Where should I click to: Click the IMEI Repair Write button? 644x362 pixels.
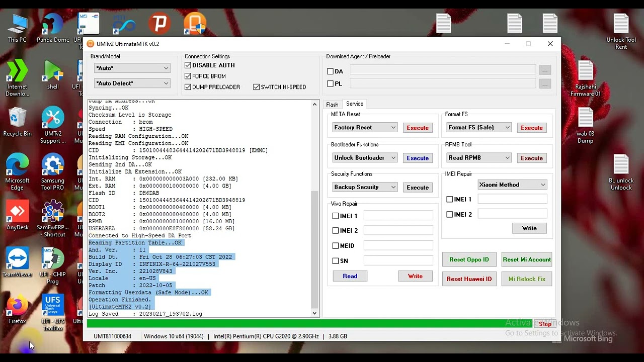pyautogui.click(x=529, y=228)
